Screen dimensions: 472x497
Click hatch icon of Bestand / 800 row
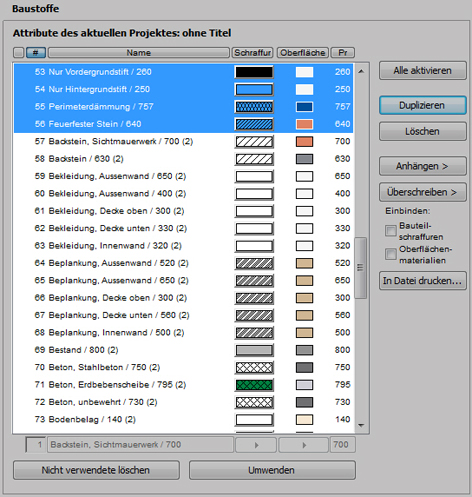[254, 350]
